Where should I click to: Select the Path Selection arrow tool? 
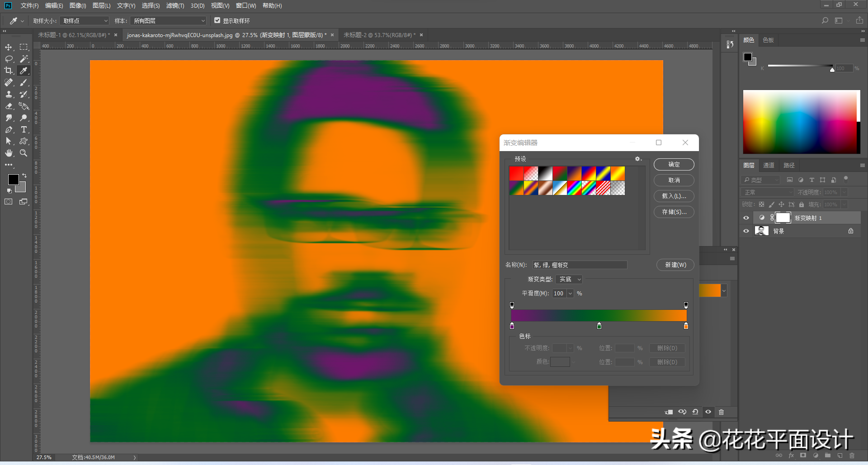[9, 141]
